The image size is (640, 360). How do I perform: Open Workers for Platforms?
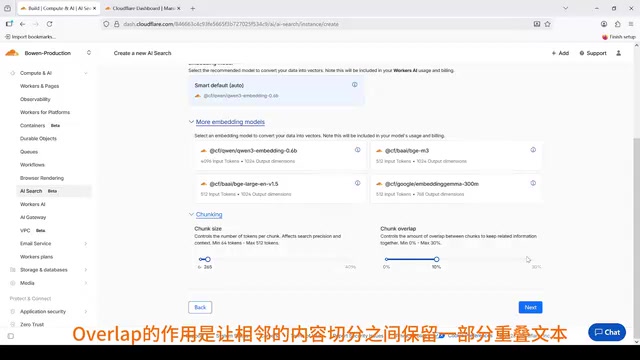click(45, 112)
